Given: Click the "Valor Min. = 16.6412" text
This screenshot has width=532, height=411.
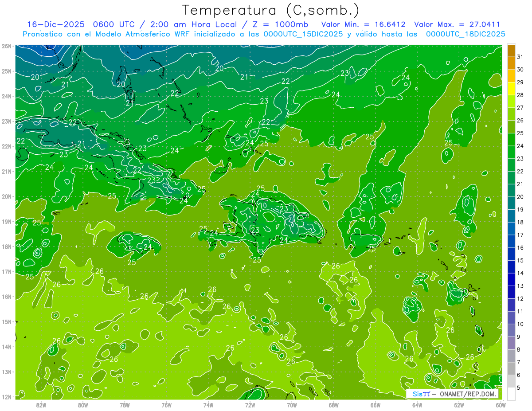Looking at the screenshot, I should (x=363, y=24).
